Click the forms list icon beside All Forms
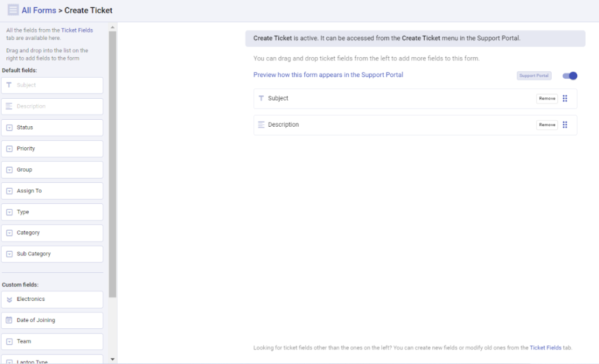This screenshot has width=599, height=364. pos(12,10)
